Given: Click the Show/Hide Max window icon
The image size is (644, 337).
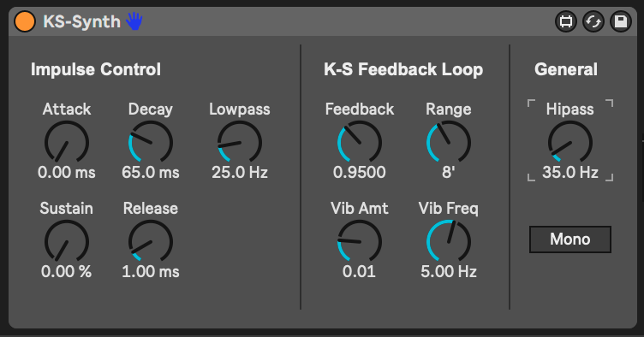Looking at the screenshot, I should tap(566, 21).
